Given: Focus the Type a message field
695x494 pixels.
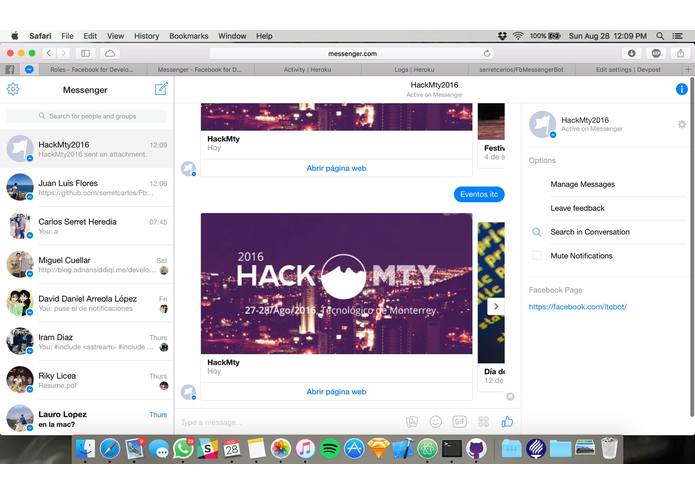Looking at the screenshot, I should pyautogui.click(x=290, y=422).
